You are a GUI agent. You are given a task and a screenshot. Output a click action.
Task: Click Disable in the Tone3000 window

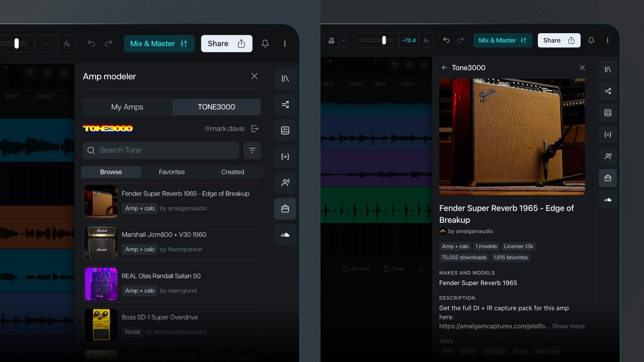(356, 268)
